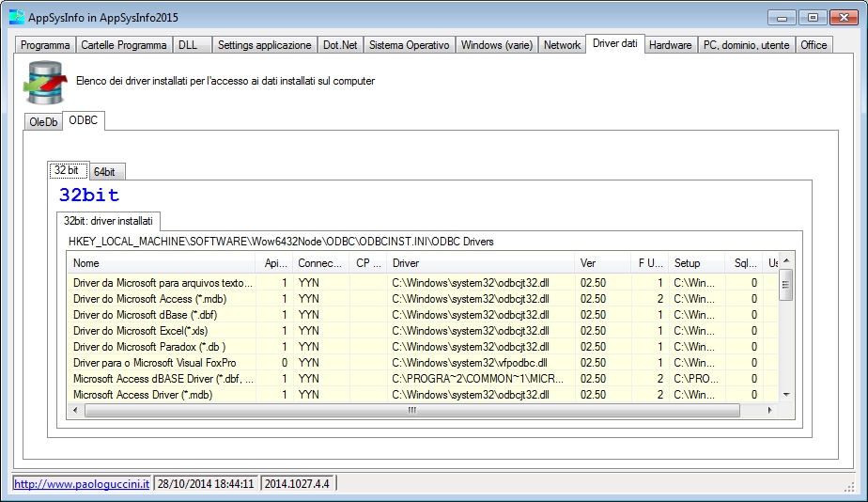Open the Office tab
The width and height of the screenshot is (868, 502).
coord(814,45)
